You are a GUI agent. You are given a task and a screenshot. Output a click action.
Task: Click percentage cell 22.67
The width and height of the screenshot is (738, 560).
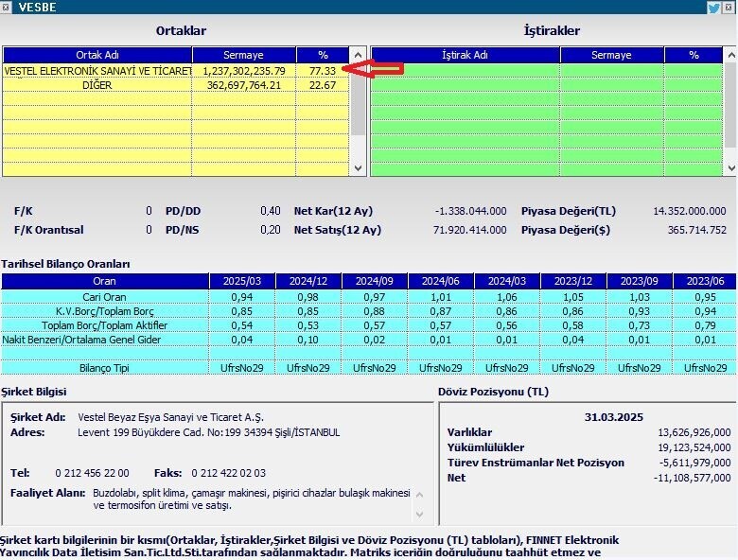tap(323, 85)
